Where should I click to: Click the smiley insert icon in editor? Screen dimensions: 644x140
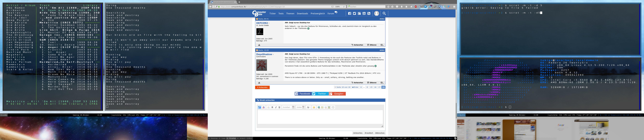click(314, 107)
